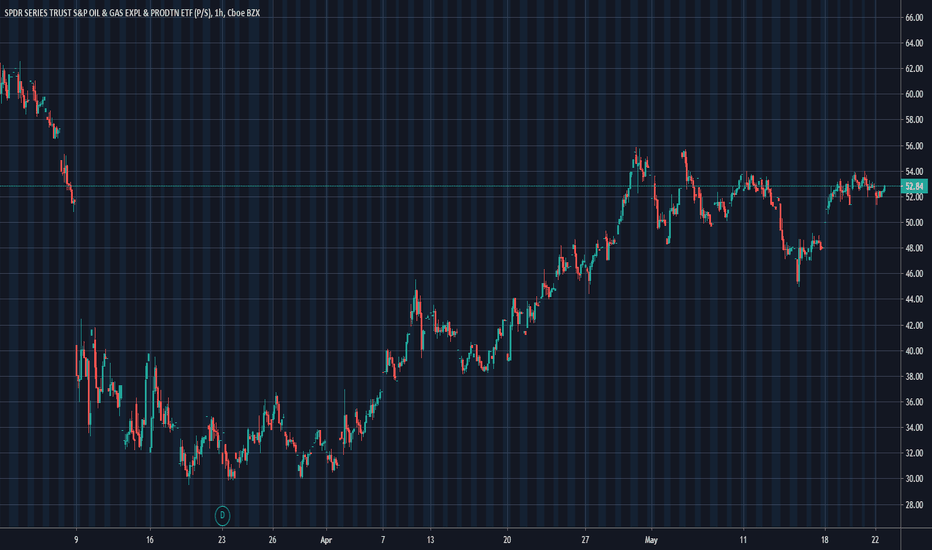Click the 54.00 price axis label
Image resolution: width=932 pixels, height=550 pixels.
pyautogui.click(x=914, y=172)
